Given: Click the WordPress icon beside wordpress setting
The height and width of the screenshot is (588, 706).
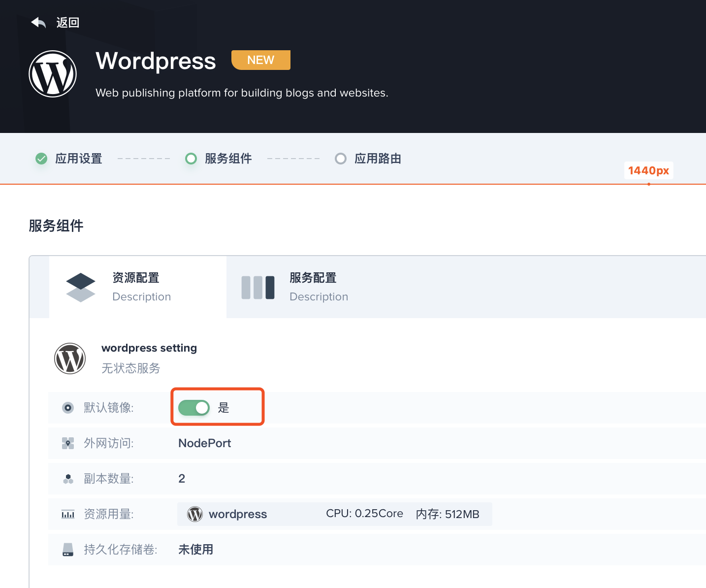Looking at the screenshot, I should pyautogui.click(x=70, y=359).
